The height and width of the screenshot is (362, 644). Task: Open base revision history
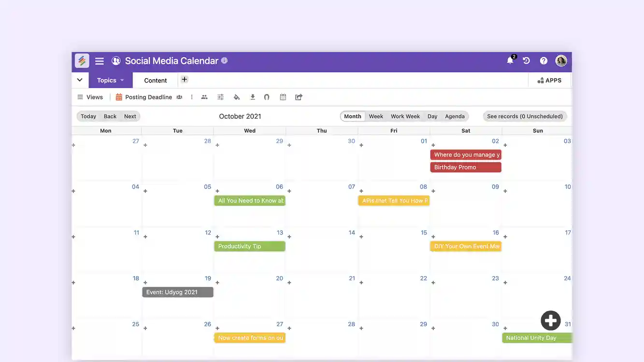coord(526,61)
